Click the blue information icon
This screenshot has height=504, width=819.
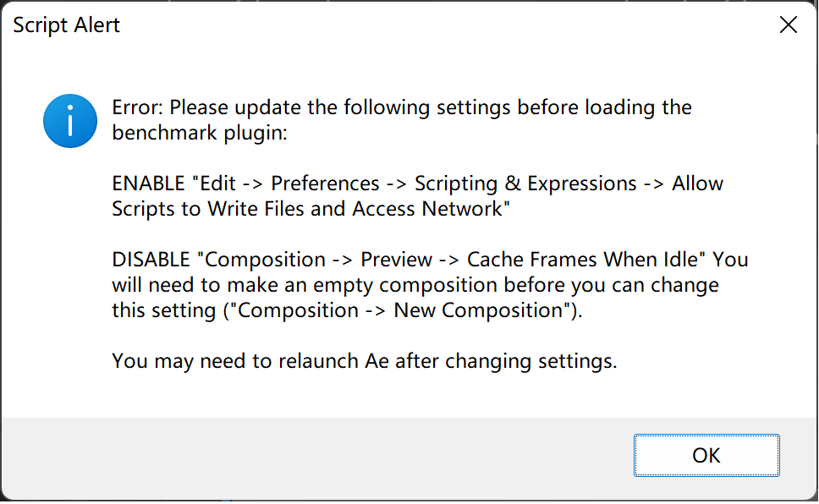[x=70, y=121]
